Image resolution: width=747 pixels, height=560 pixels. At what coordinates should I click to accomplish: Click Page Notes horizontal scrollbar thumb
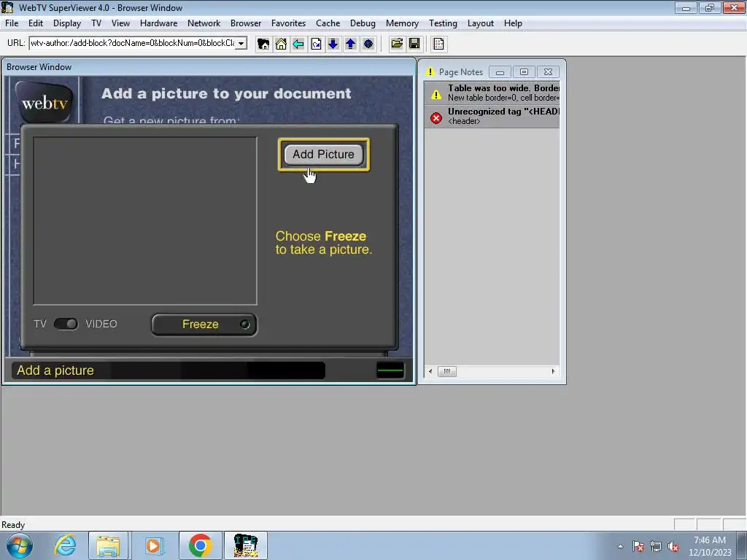[x=447, y=371]
